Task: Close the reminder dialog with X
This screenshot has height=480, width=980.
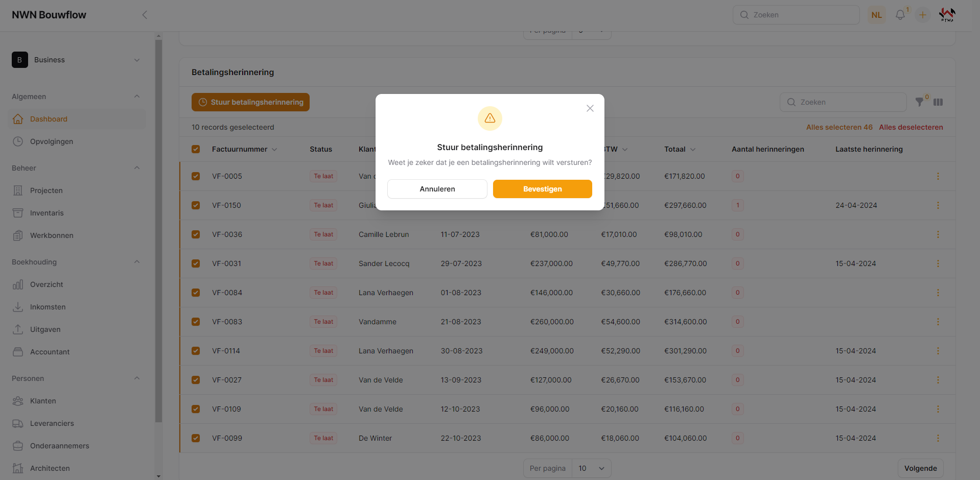Action: pyautogui.click(x=590, y=108)
